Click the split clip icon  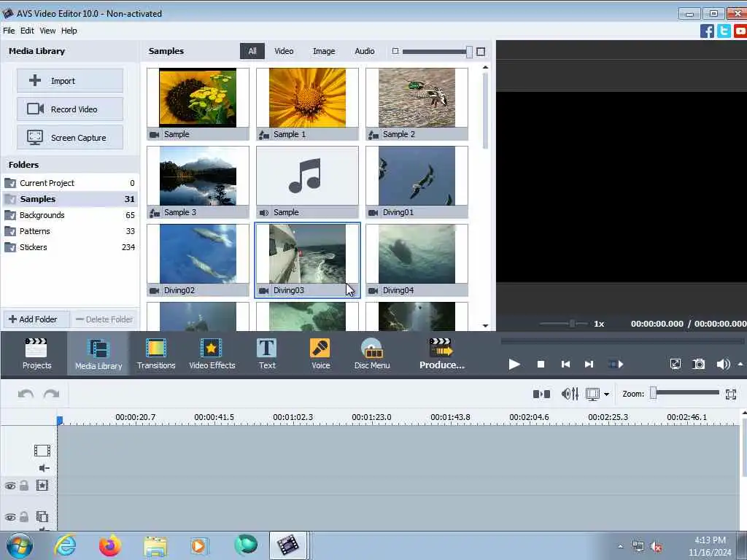click(x=541, y=394)
